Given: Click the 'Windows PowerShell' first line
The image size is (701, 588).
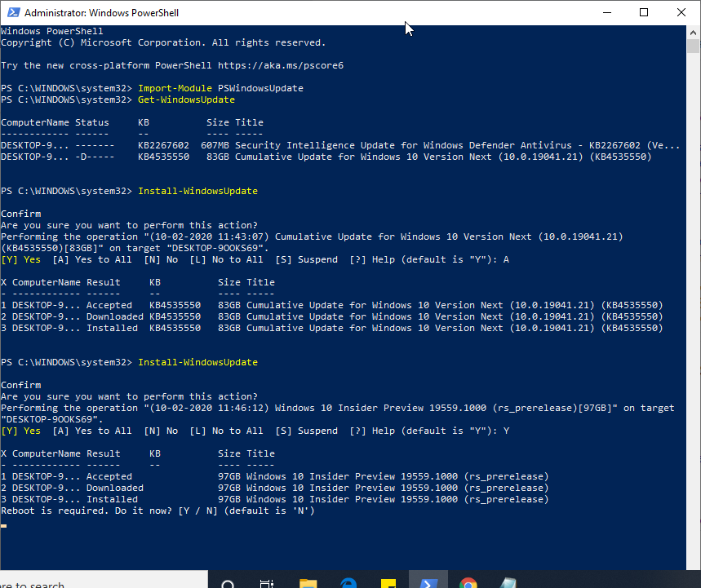Looking at the screenshot, I should pos(52,31).
